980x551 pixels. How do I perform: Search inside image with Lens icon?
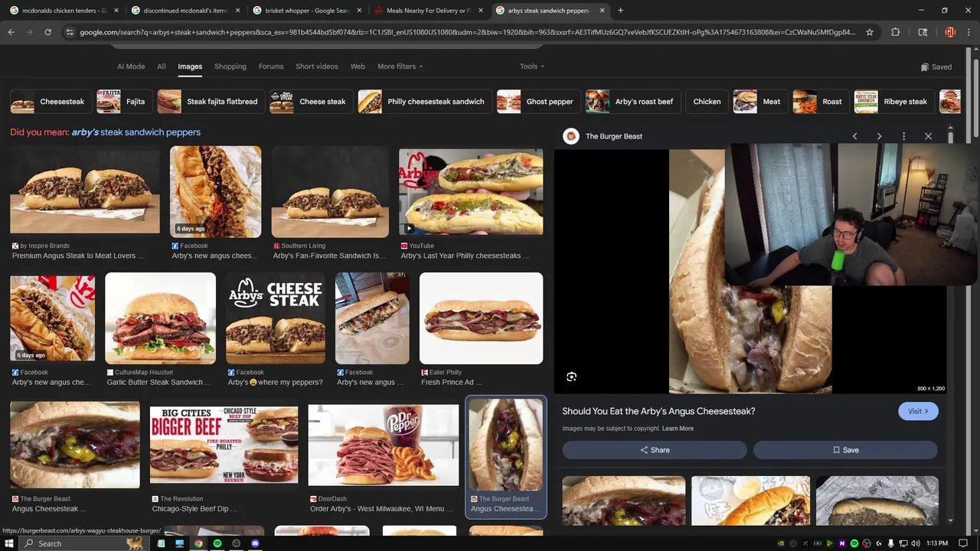click(x=571, y=377)
